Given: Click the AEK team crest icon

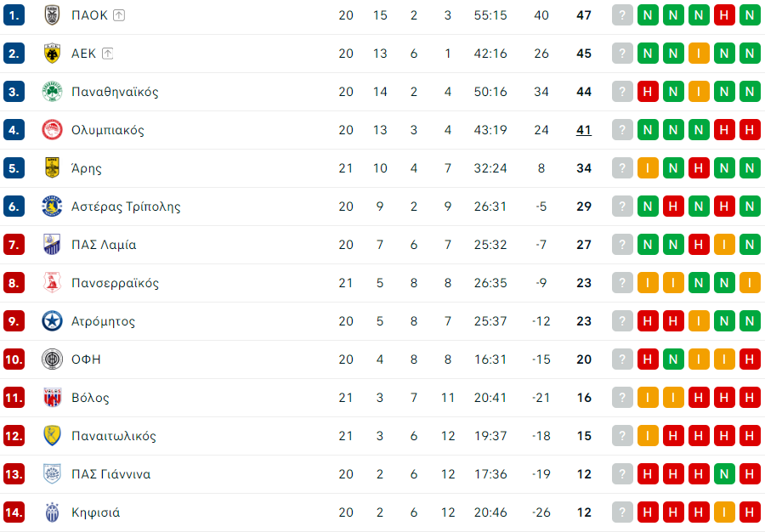Looking at the screenshot, I should coord(52,54).
